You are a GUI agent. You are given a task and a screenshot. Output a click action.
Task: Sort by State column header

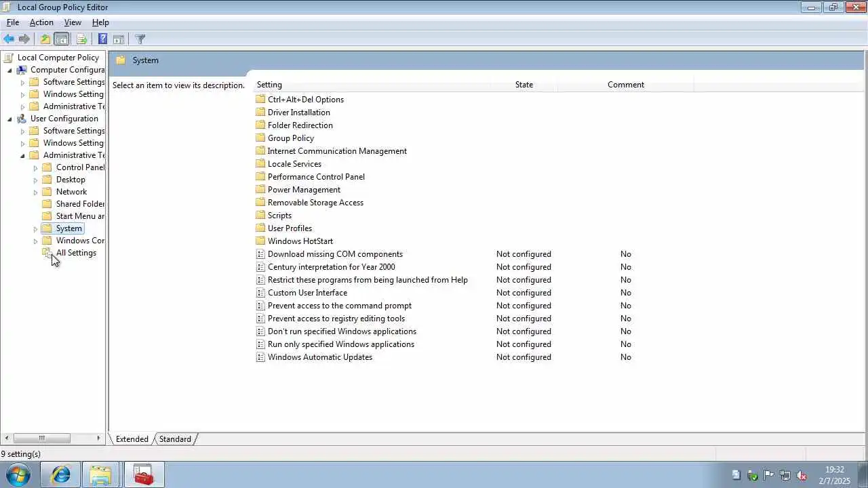[x=524, y=85]
